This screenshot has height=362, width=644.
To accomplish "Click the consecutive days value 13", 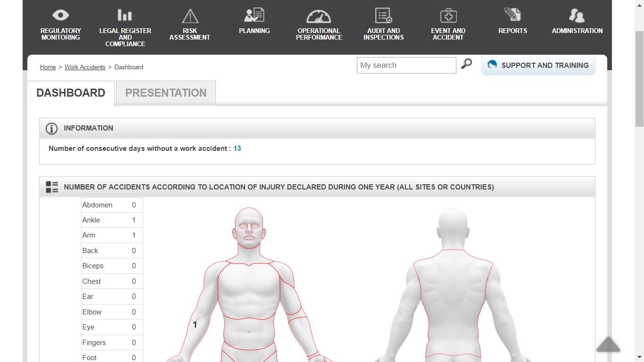I will 237,148.
